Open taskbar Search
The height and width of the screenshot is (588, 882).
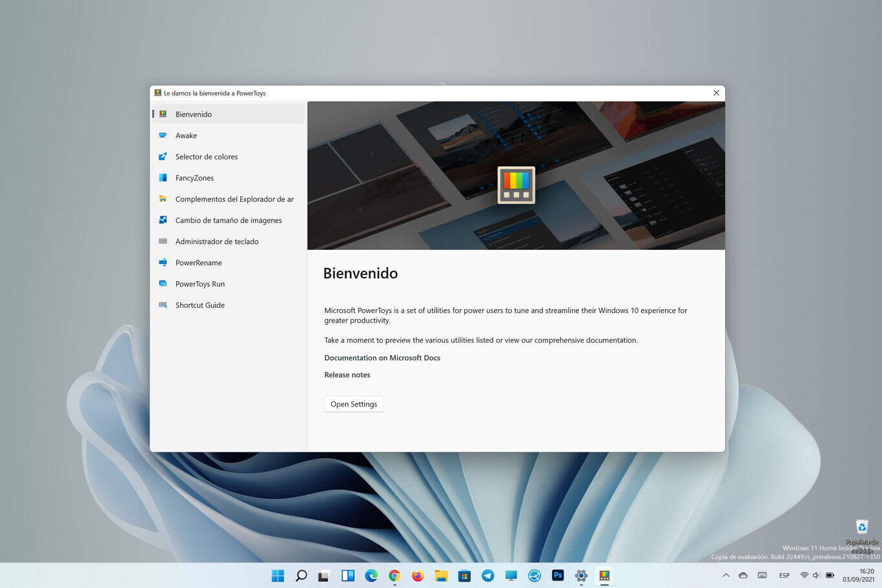pyautogui.click(x=301, y=576)
